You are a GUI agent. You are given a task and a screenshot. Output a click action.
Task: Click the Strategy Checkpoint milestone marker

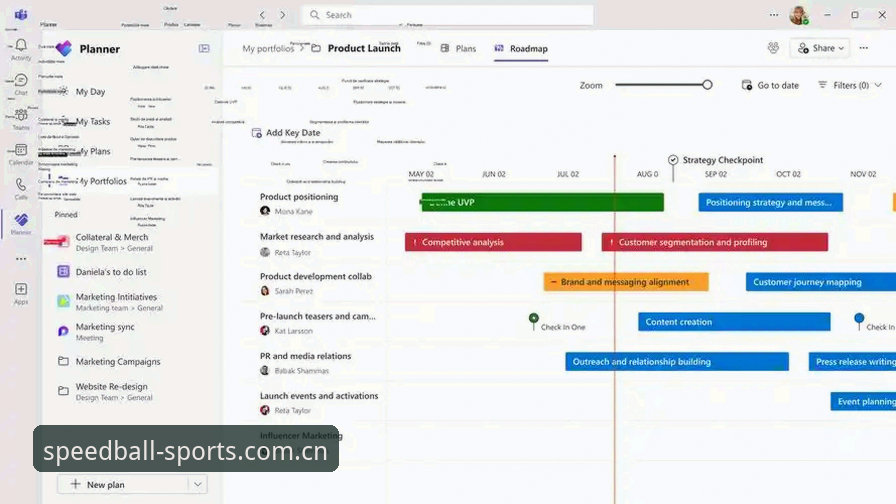tap(673, 160)
